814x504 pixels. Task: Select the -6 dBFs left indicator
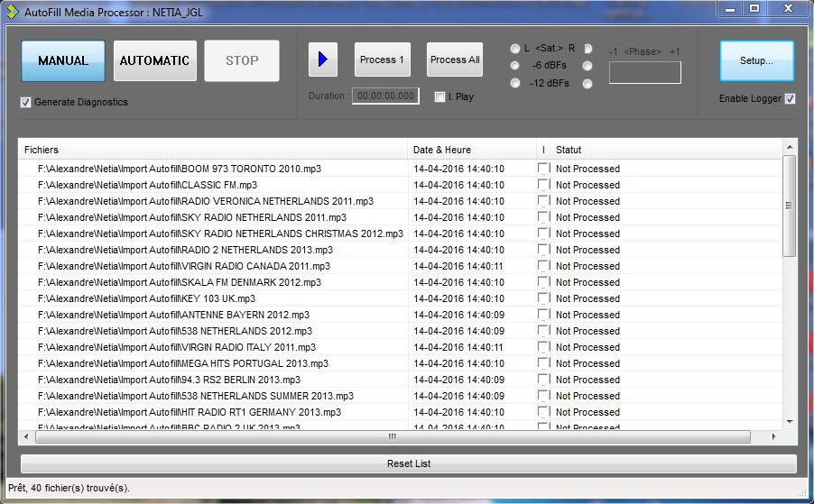click(515, 66)
